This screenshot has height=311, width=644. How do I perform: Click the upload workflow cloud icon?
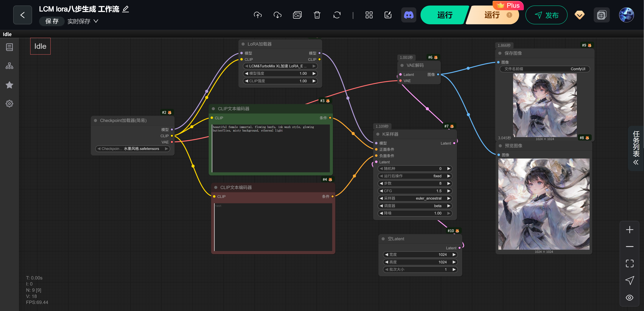(258, 15)
